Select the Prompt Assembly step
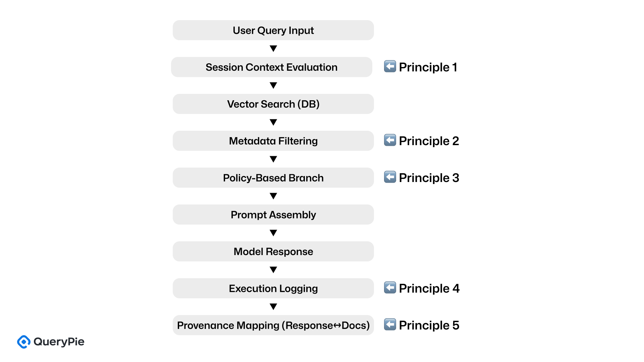The image size is (644, 362). point(273,215)
